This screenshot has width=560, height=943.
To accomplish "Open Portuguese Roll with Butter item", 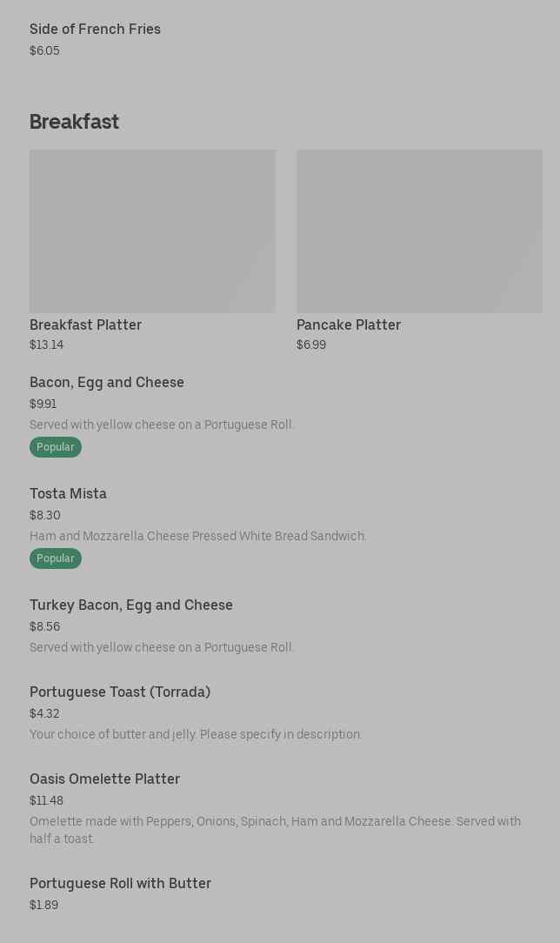I will click(120, 883).
